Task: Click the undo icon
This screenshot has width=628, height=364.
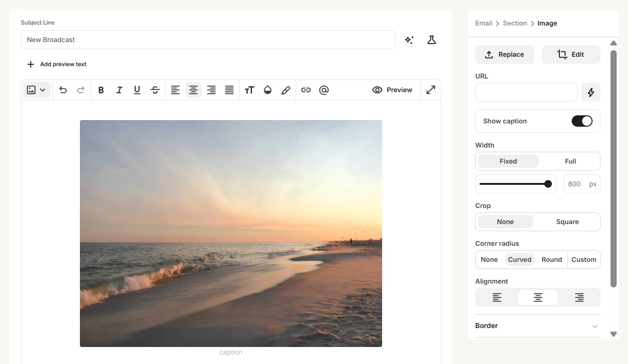Action: [63, 90]
